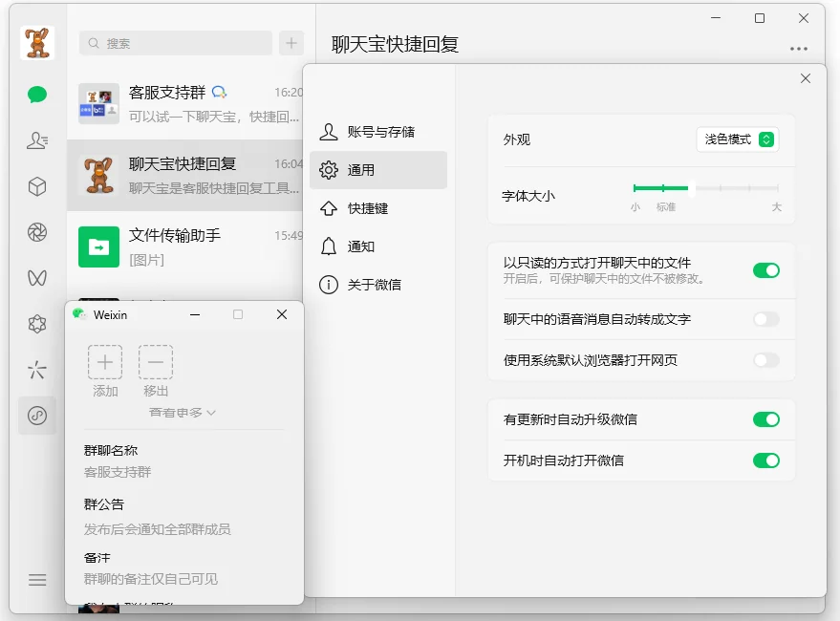Minimize the main WeChat window
The image size is (840, 621).
tap(716, 18)
